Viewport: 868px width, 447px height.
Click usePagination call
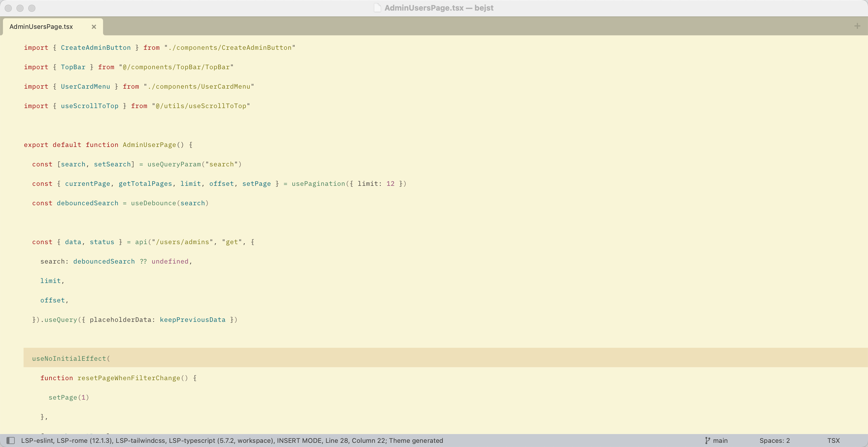(318, 183)
